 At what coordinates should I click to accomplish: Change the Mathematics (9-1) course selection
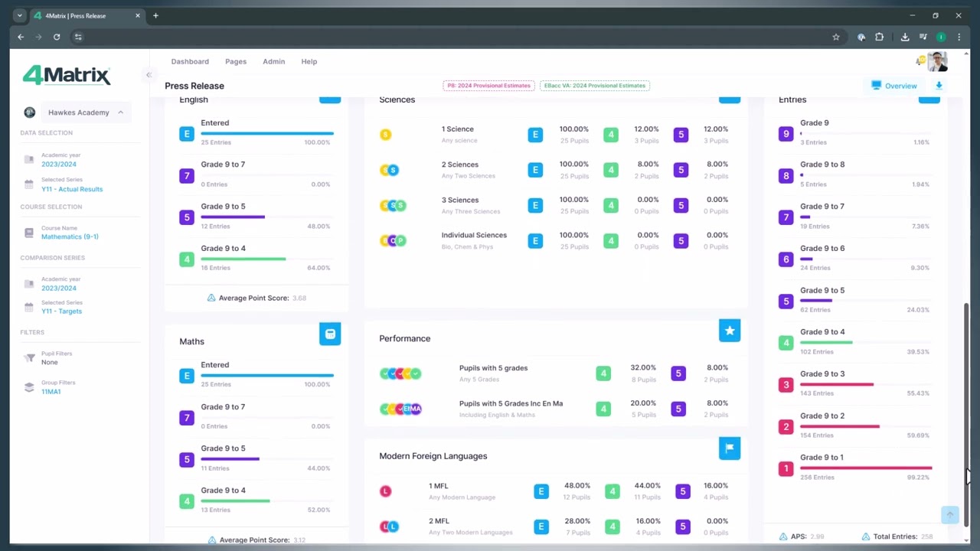tap(70, 236)
